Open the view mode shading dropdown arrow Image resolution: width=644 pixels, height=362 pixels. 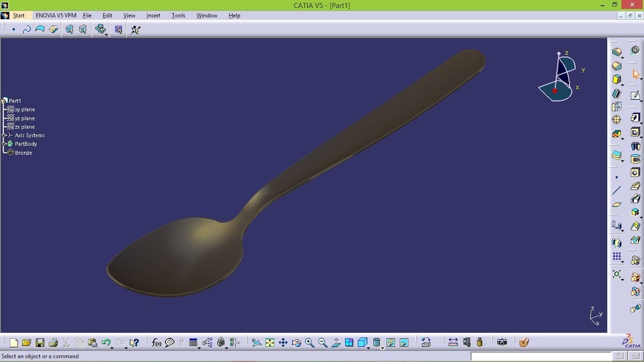[x=382, y=347]
